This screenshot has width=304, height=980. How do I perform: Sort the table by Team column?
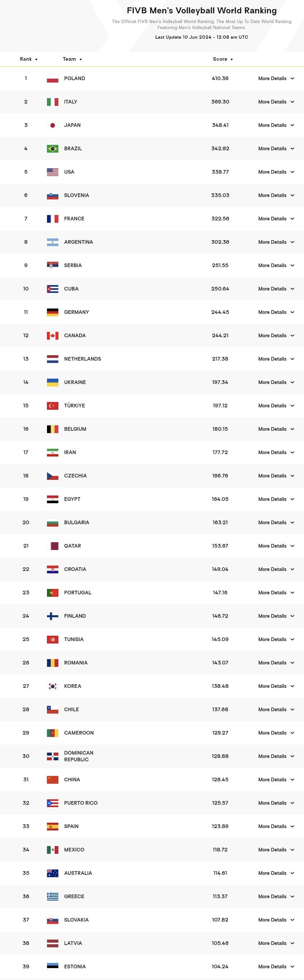click(x=72, y=59)
